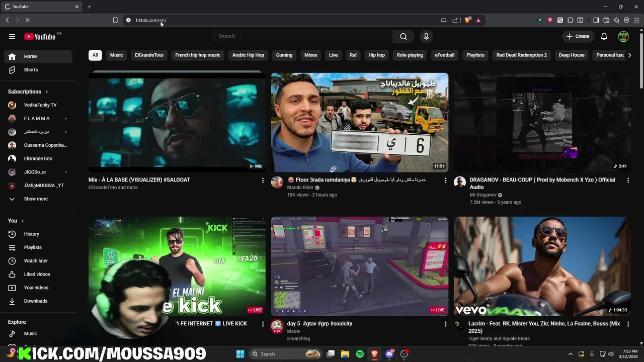Viewport: 644px width, 362px height.
Task: Select the Deep House chip
Action: [x=572, y=55]
